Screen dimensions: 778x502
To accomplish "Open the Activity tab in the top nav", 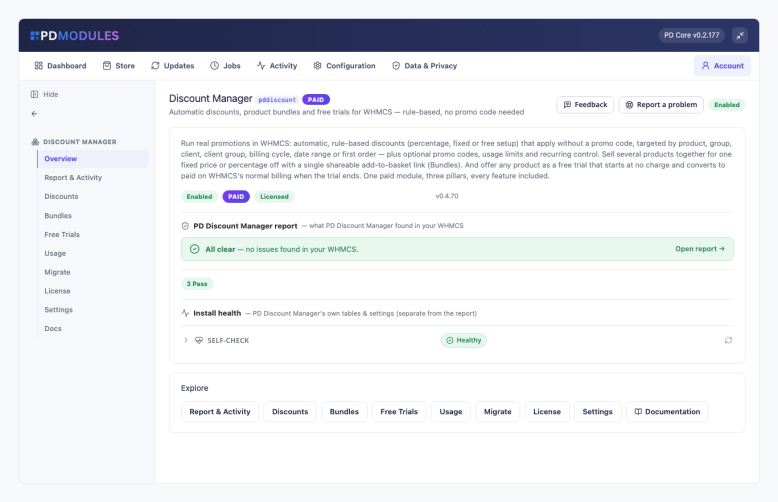I will 277,65.
